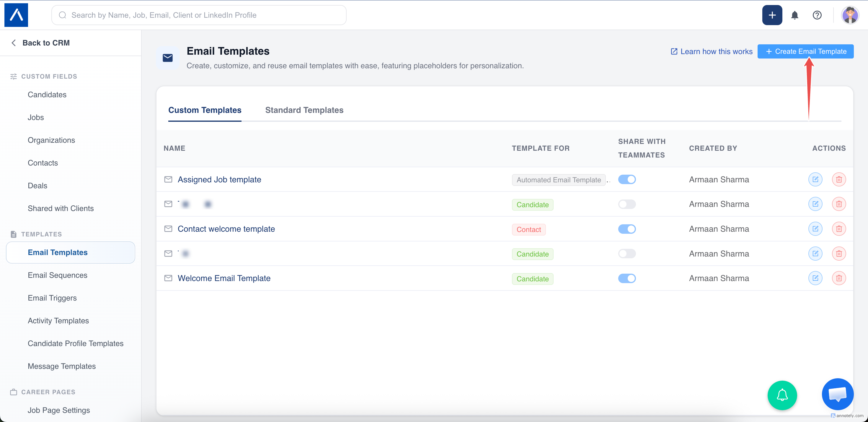The image size is (868, 422).
Task: Go to Email Triggers
Action: coord(52,298)
